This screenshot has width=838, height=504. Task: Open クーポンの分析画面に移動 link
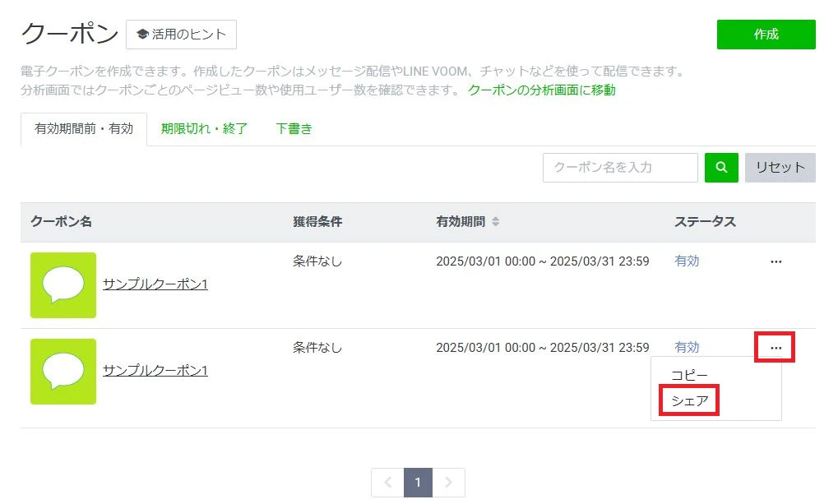[x=541, y=90]
